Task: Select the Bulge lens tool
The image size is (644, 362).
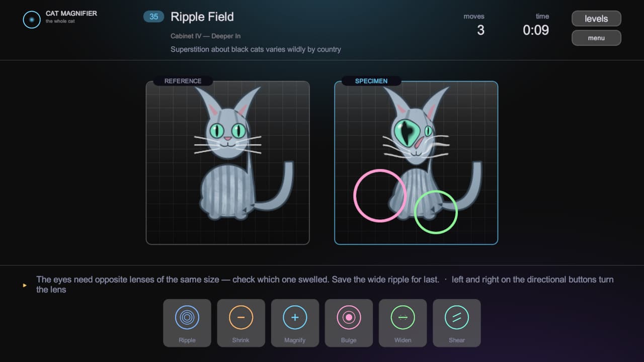Action: pyautogui.click(x=349, y=323)
